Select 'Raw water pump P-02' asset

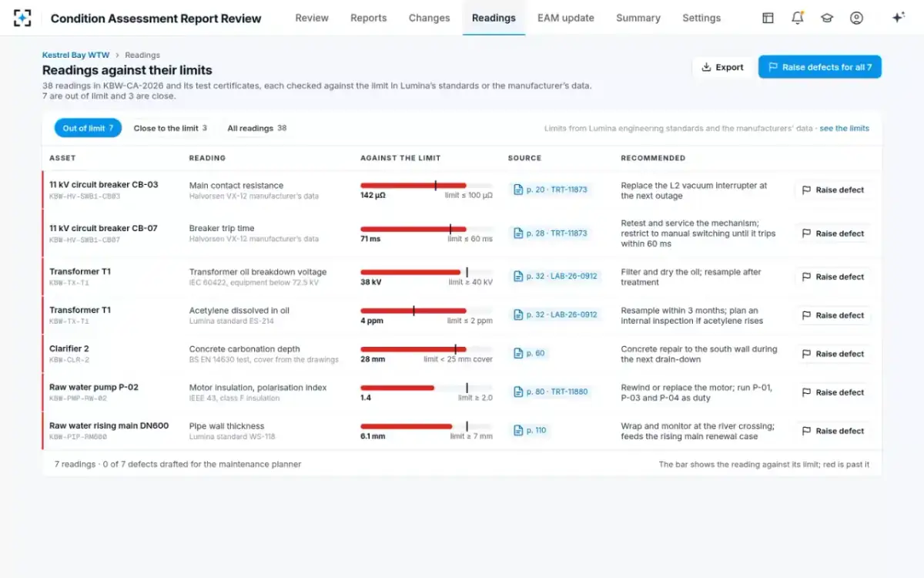click(x=94, y=387)
